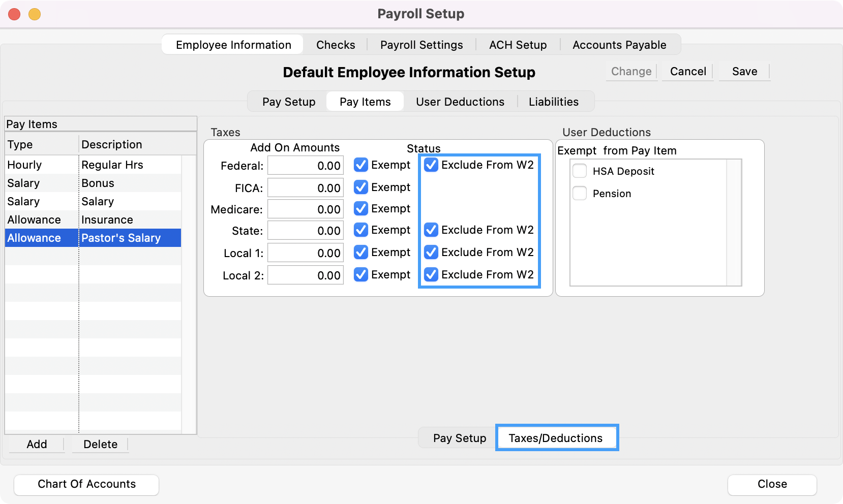Screen dimensions: 843x504
Task: Select the Regular Hrs pay item row
Action: click(112, 165)
